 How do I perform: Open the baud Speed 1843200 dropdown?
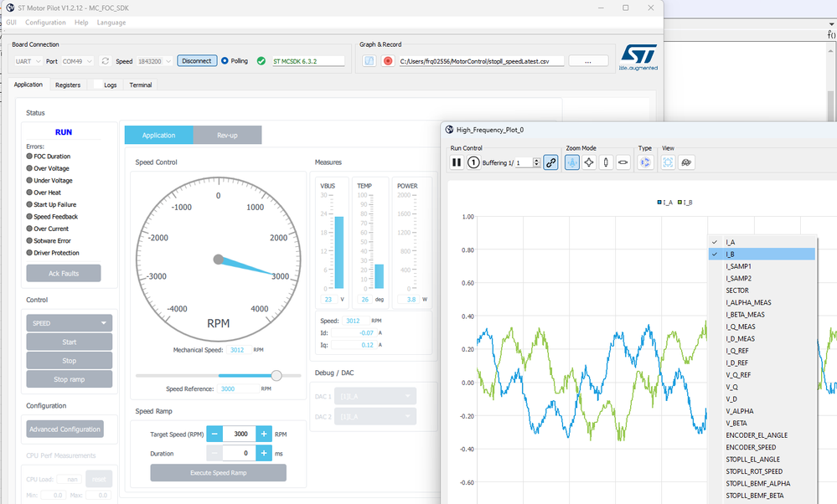pyautogui.click(x=154, y=61)
